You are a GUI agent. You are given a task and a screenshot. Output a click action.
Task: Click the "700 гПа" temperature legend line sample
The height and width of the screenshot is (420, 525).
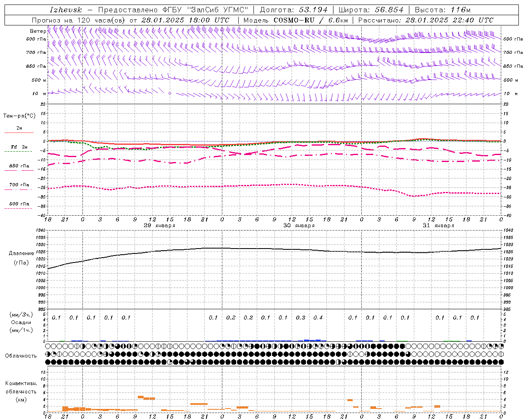[x=19, y=189]
